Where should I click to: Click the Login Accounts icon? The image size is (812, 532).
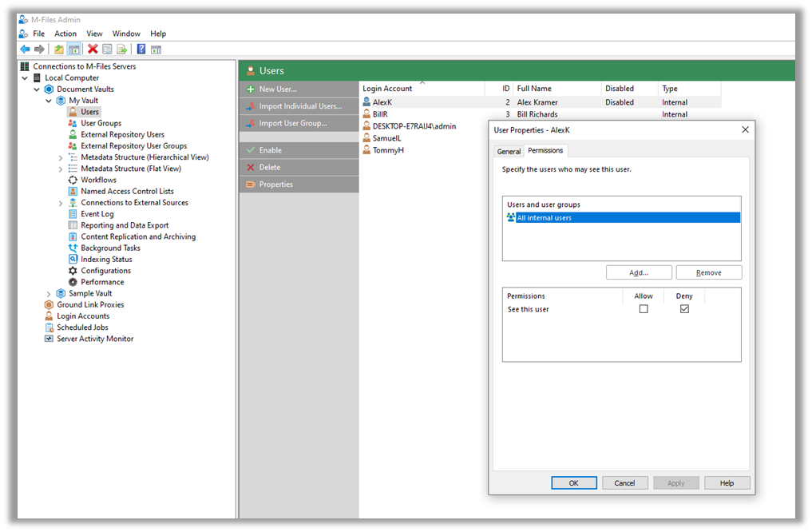tap(50, 316)
